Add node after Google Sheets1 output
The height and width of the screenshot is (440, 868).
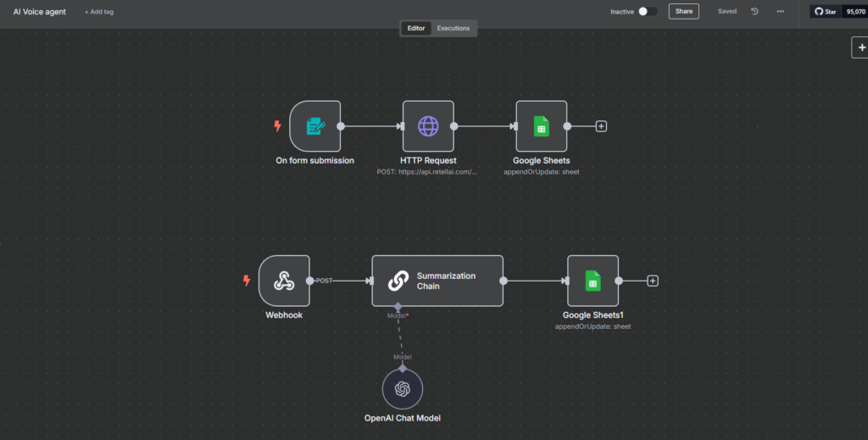point(653,281)
